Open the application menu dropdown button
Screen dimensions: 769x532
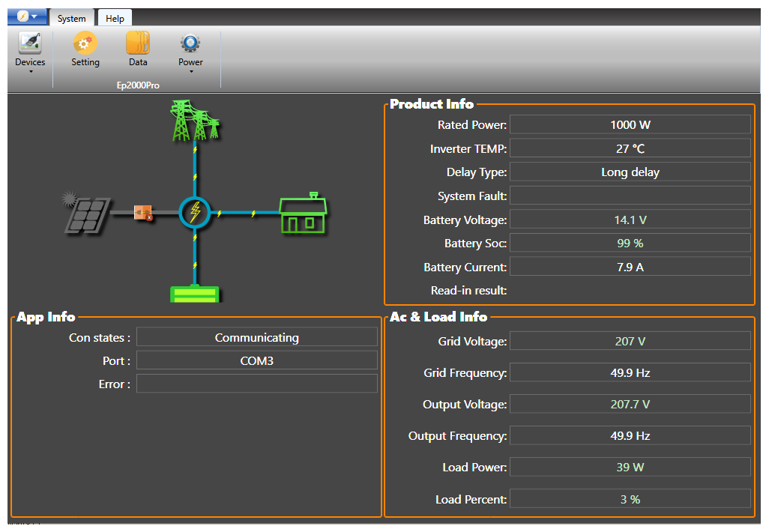pyautogui.click(x=28, y=17)
